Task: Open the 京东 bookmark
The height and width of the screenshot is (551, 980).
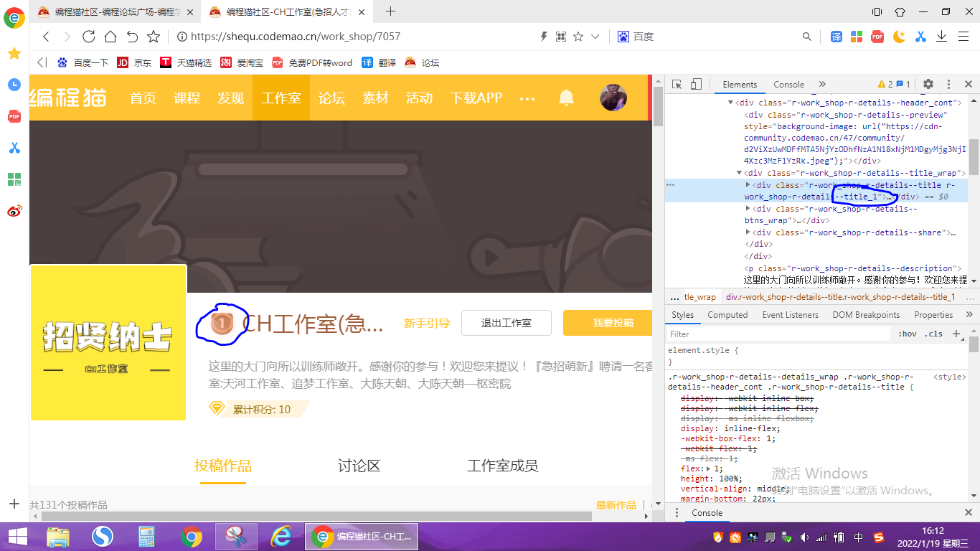Action: click(134, 62)
